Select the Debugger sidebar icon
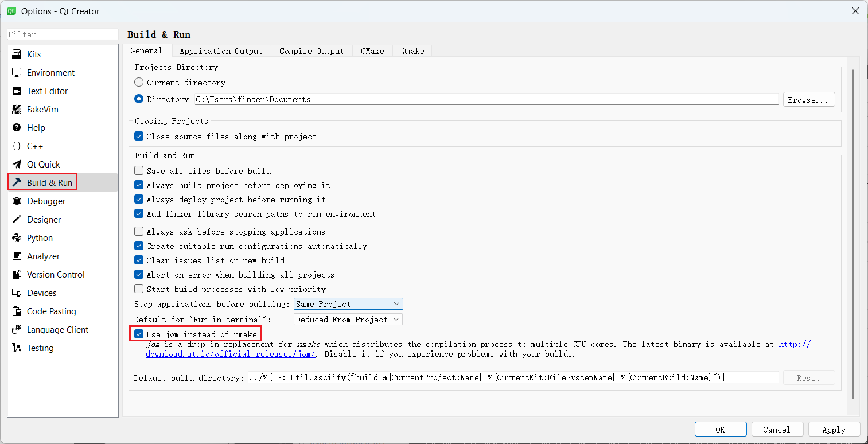868x444 pixels. point(46,201)
